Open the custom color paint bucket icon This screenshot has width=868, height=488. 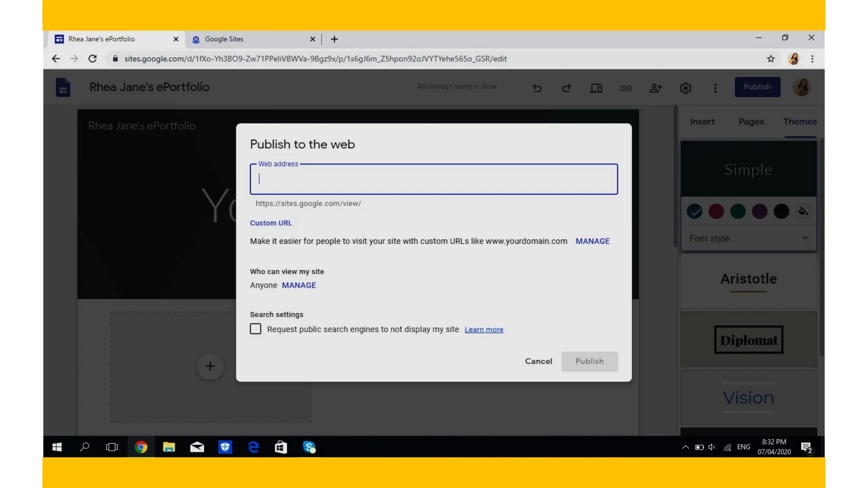pos(803,211)
